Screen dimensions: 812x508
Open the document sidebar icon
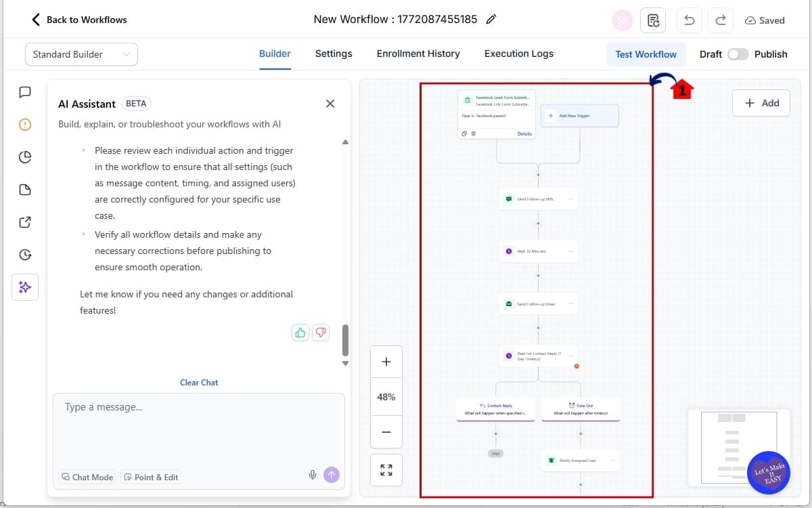(x=25, y=189)
